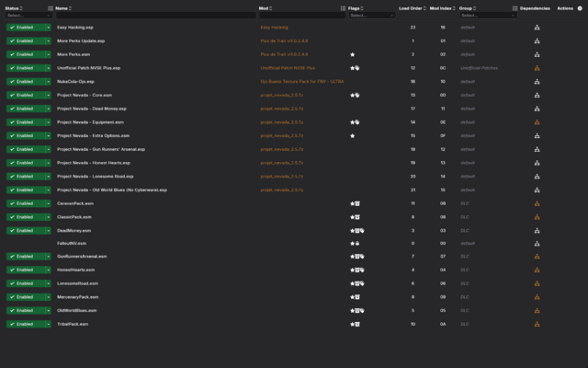Toggle Enabled status for CaravanPack.esm
The width and height of the screenshot is (588, 368).
point(26,203)
